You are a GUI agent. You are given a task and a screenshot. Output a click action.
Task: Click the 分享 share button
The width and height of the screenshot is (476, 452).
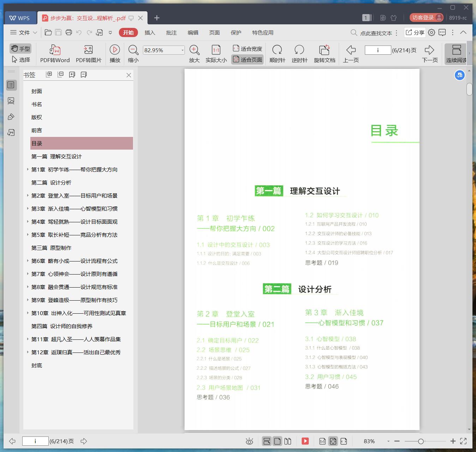coord(415,32)
